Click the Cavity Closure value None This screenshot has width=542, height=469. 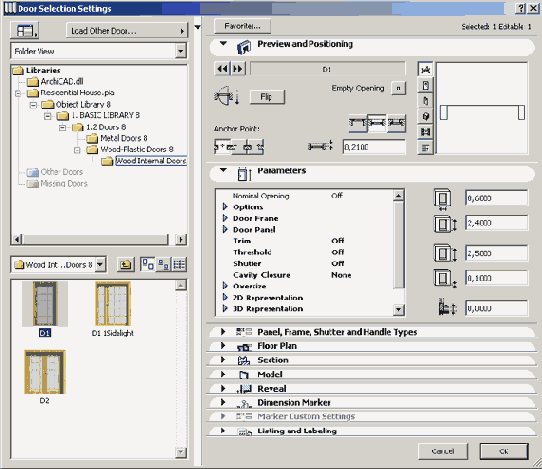(341, 275)
